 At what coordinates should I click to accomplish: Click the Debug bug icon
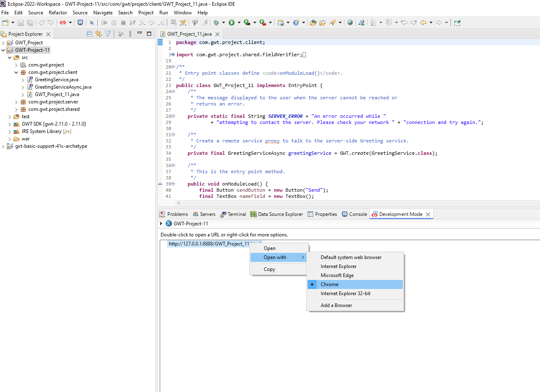pyautogui.click(x=216, y=23)
